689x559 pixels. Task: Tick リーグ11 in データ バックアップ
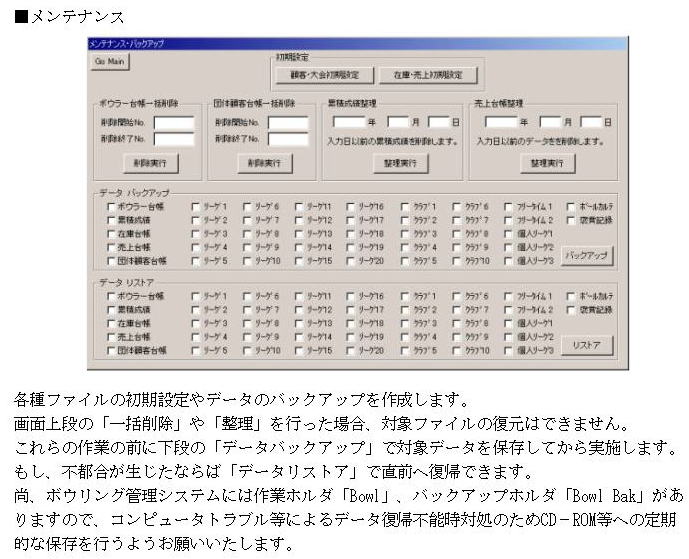pos(299,207)
